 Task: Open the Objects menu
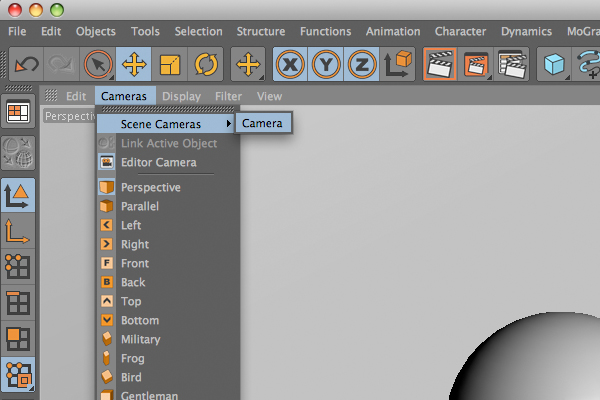[96, 31]
